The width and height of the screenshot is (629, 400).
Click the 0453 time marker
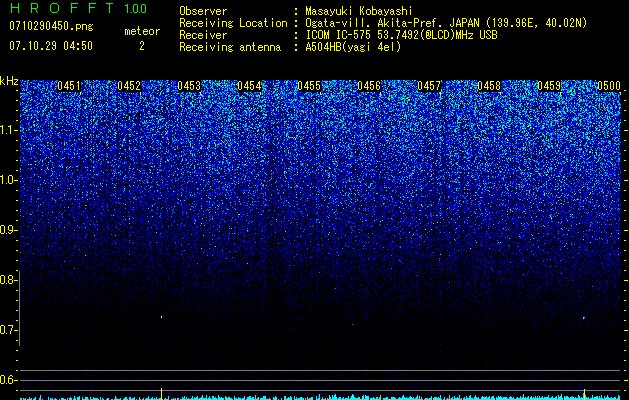tap(189, 86)
